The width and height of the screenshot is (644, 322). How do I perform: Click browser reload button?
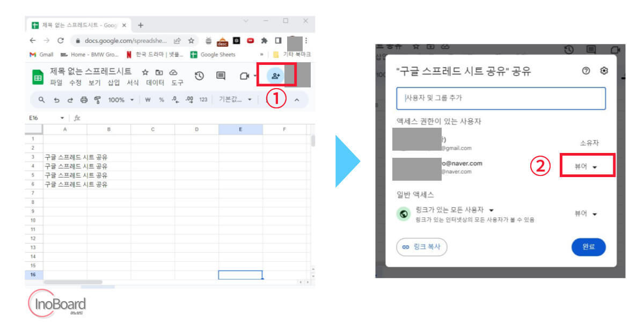pyautogui.click(x=61, y=40)
